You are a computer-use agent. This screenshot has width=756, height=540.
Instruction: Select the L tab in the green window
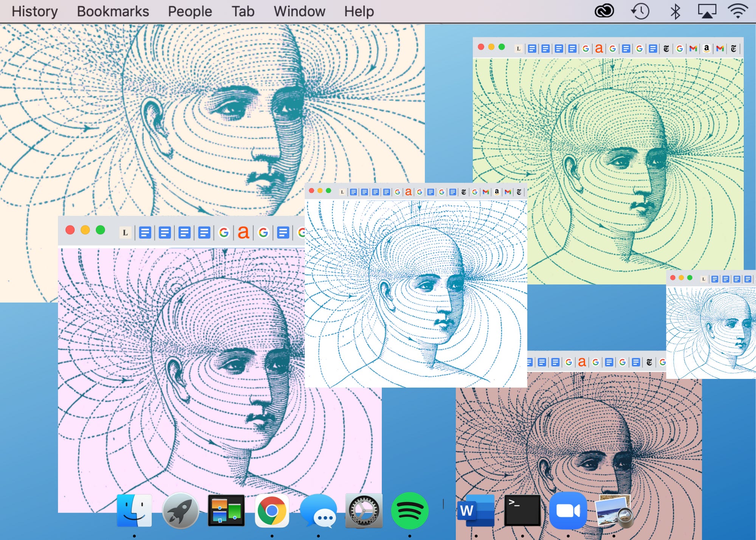click(518, 48)
